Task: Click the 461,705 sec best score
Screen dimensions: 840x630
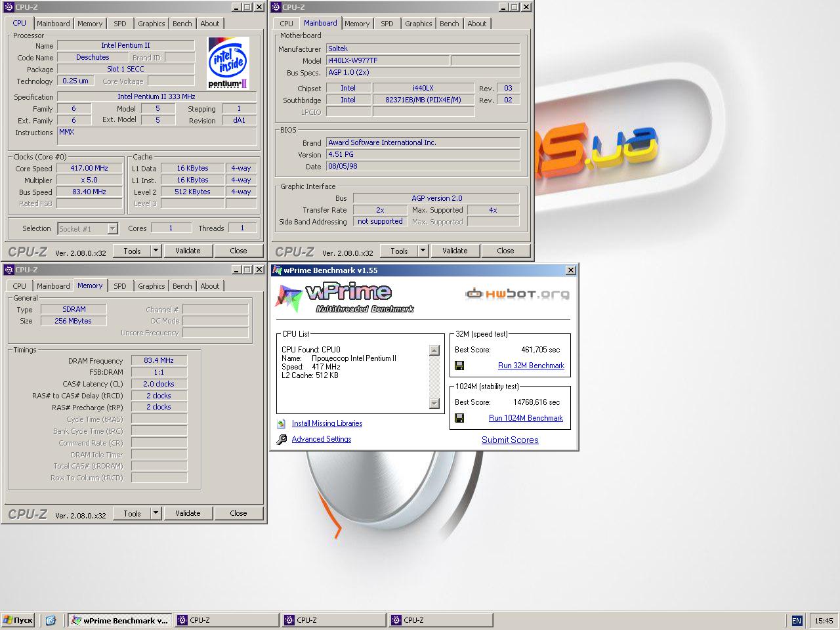Action: pos(540,350)
